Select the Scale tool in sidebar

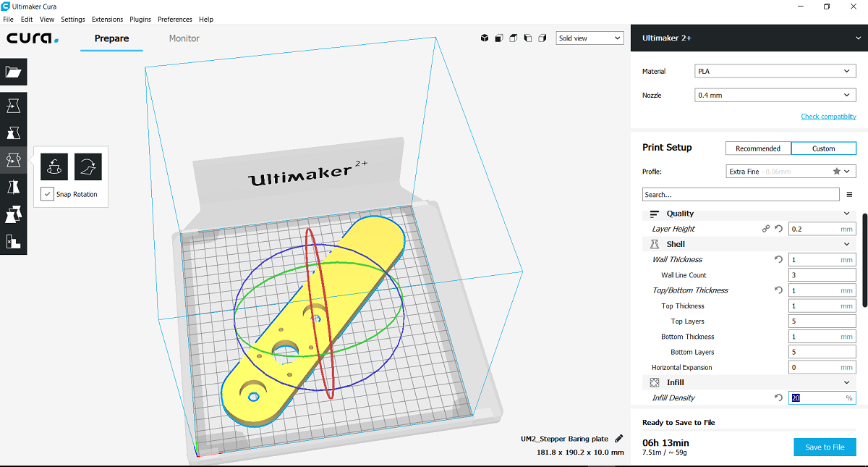tap(14, 133)
